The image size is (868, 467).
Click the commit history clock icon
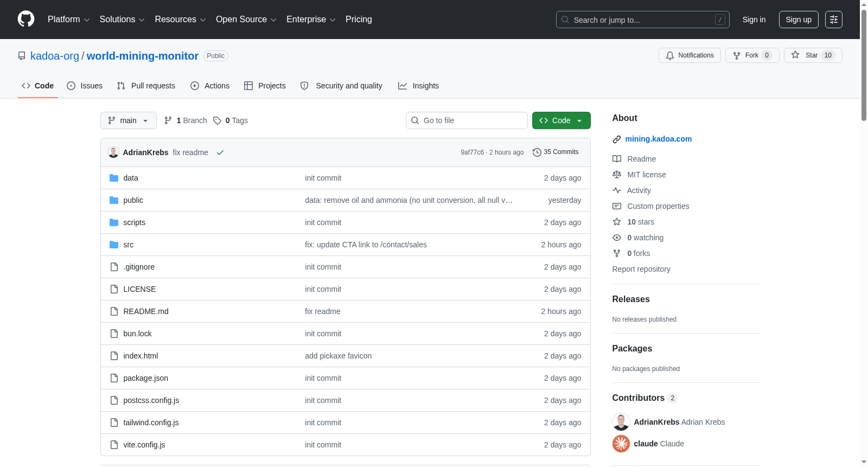click(537, 152)
